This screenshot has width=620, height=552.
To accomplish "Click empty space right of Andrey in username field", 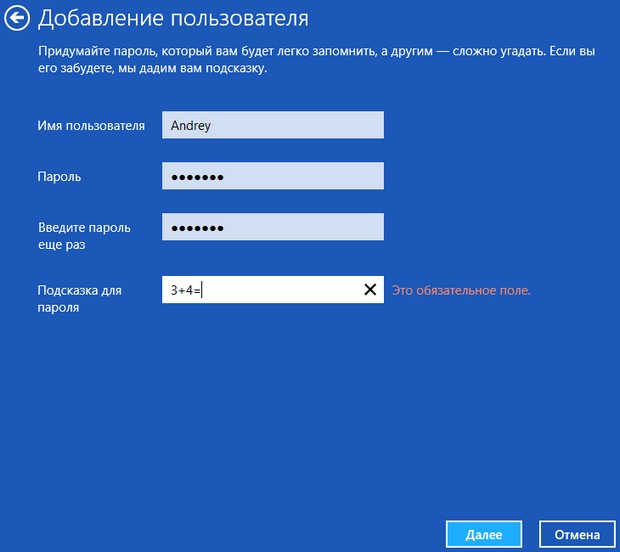I will point(310,125).
